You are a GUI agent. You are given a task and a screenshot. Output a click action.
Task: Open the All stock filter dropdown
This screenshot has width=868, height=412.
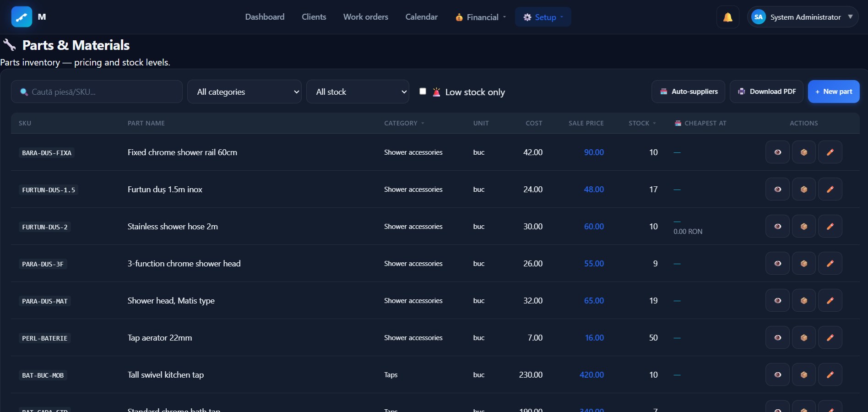358,92
